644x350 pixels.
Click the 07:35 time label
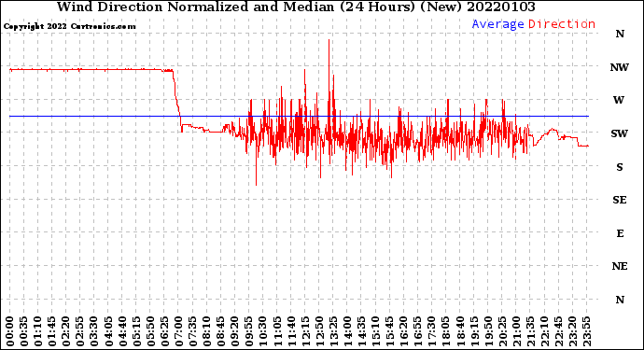tap(192, 331)
